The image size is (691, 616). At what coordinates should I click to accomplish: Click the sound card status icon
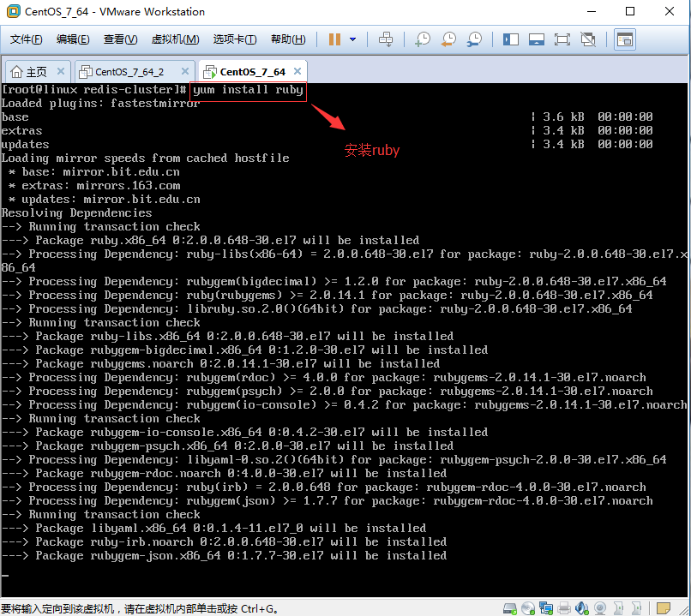582,608
